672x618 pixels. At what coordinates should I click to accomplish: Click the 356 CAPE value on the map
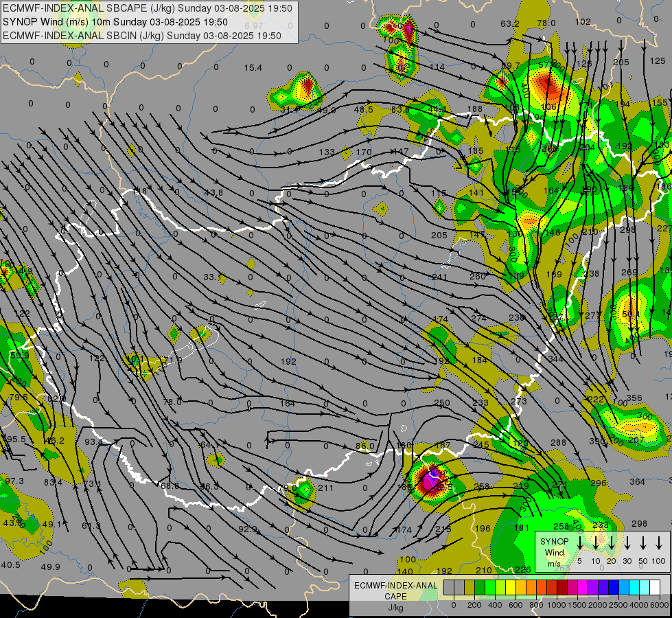click(634, 398)
